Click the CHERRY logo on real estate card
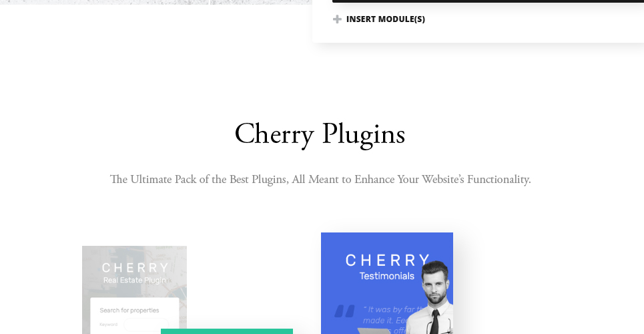 (135, 268)
